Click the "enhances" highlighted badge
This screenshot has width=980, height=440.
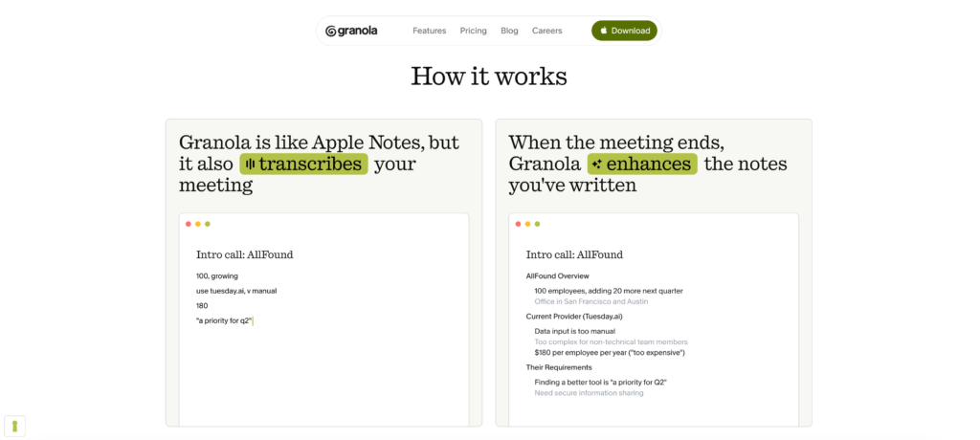tap(642, 165)
